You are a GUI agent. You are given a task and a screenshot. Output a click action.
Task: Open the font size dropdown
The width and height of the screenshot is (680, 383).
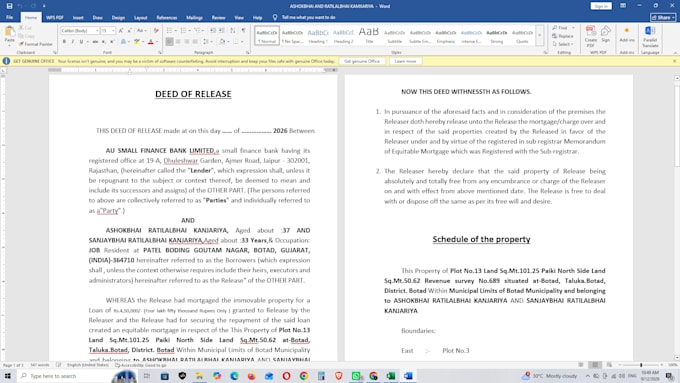[113, 31]
